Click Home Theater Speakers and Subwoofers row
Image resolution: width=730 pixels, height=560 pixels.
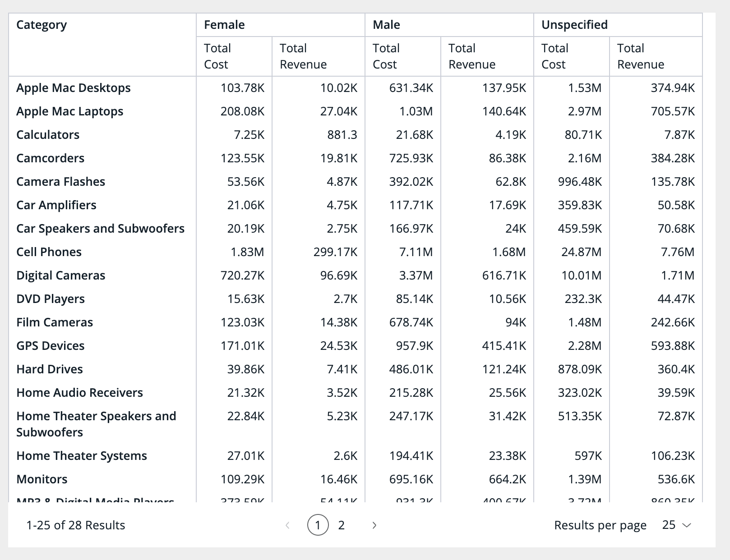96,424
